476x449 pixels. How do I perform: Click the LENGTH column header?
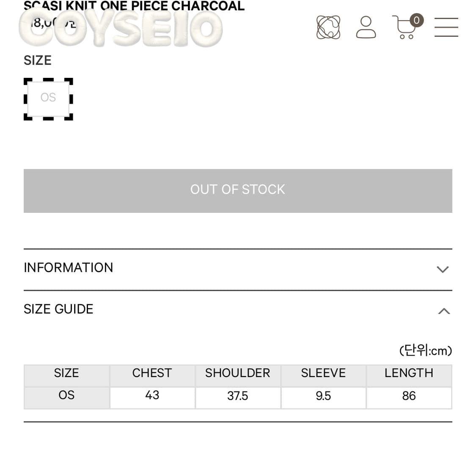409,373
